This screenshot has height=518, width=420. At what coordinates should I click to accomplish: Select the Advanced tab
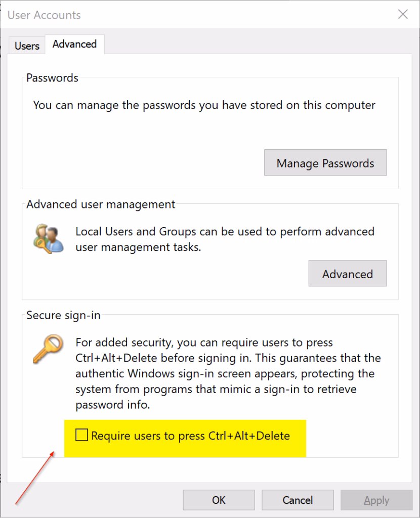coord(74,45)
